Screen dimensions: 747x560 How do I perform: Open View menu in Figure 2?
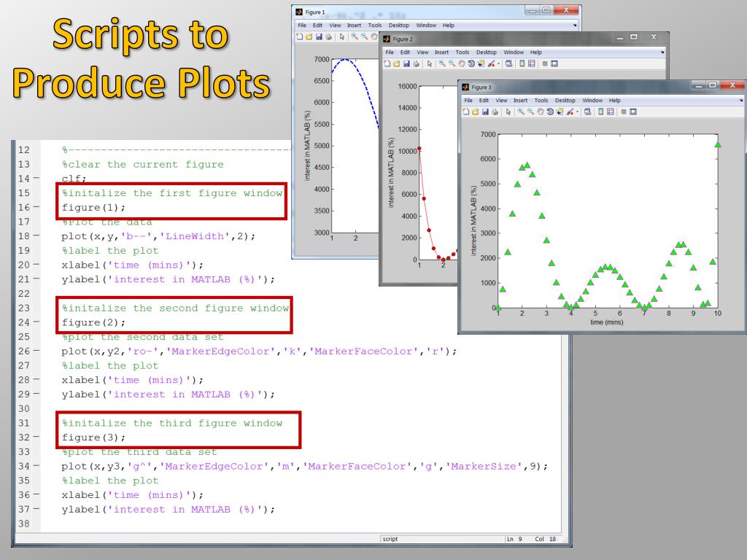(x=422, y=52)
